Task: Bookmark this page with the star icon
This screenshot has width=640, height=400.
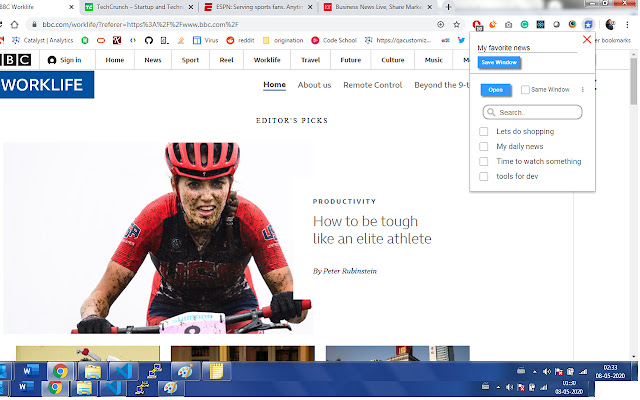Action: pos(456,24)
